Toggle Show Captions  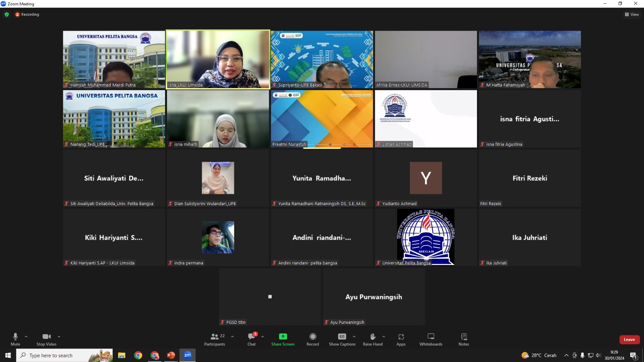(342, 339)
